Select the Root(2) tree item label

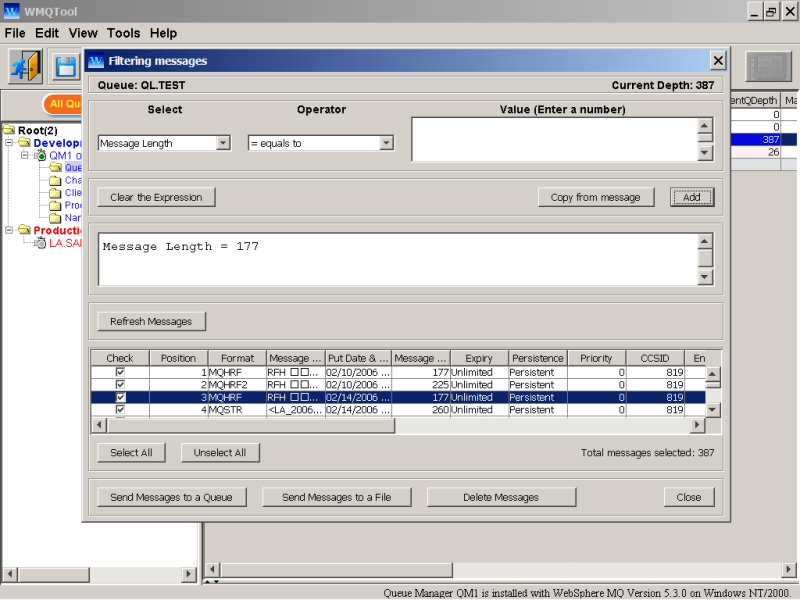[x=38, y=130]
